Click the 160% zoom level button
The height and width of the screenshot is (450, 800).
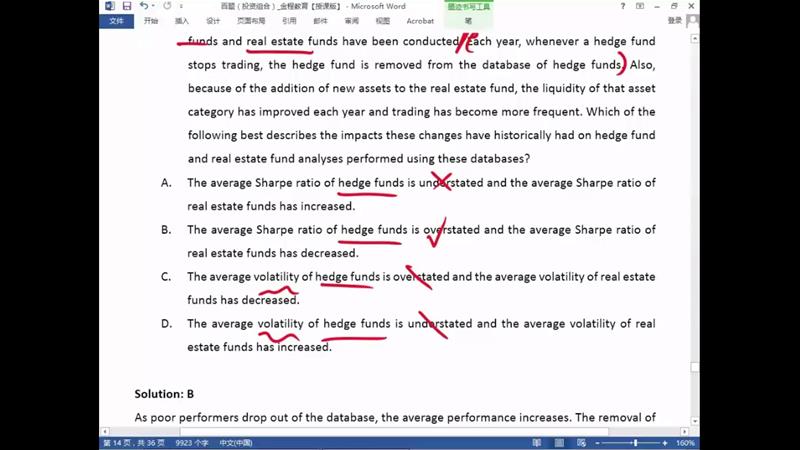685,443
